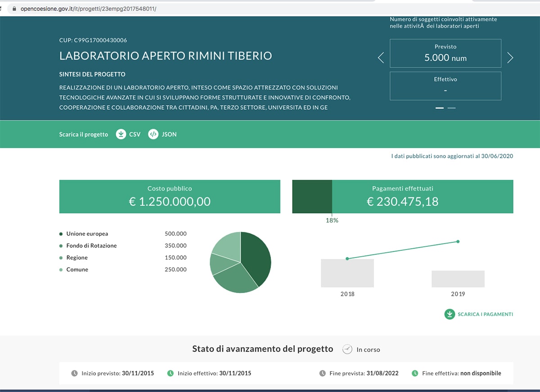Click the data updated 30/06/2020 note
Image resolution: width=540 pixels, height=392 pixels.
click(452, 156)
